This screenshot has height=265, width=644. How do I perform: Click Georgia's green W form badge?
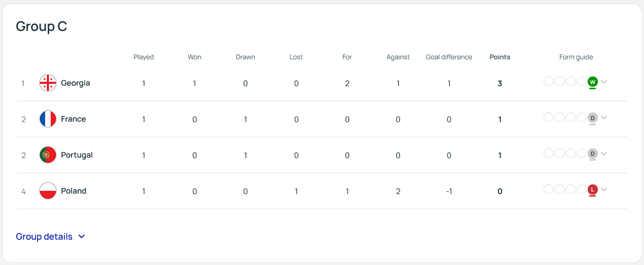point(592,82)
